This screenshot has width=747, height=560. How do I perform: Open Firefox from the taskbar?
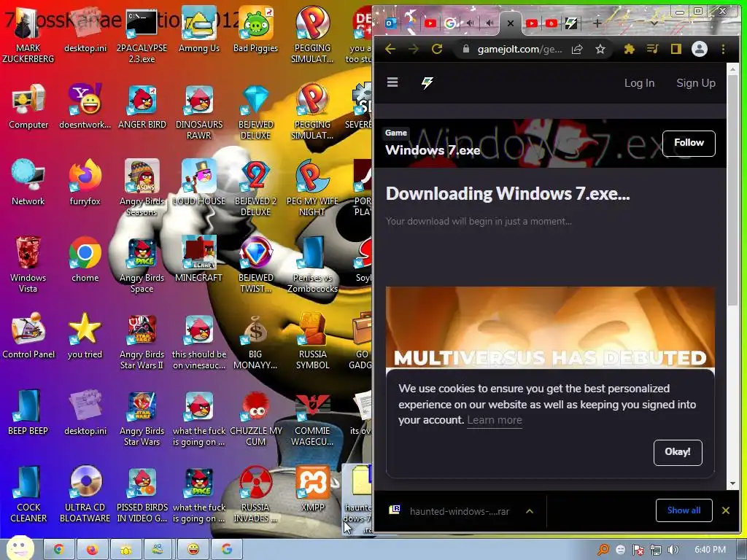point(93,550)
